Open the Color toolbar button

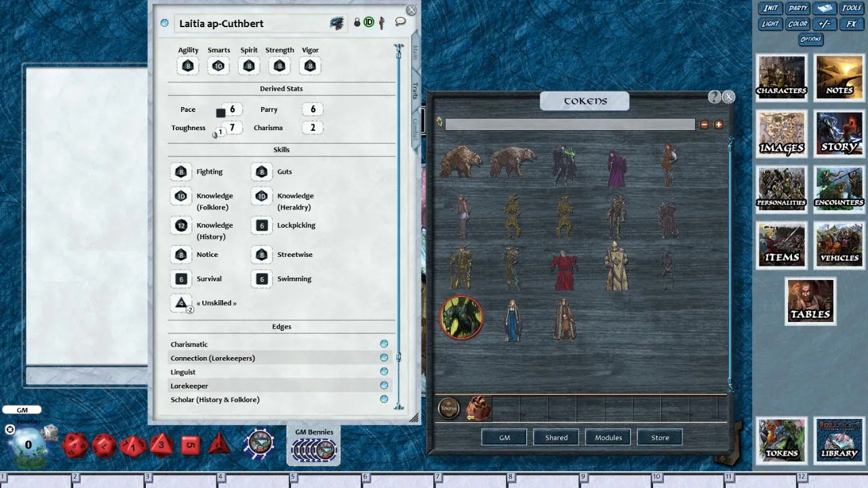tap(797, 24)
